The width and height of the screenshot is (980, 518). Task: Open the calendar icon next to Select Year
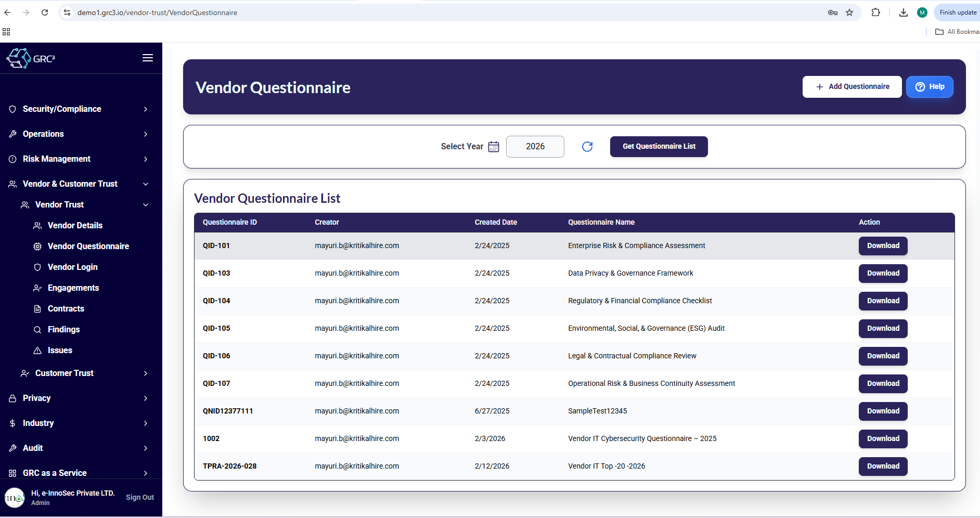(x=494, y=147)
